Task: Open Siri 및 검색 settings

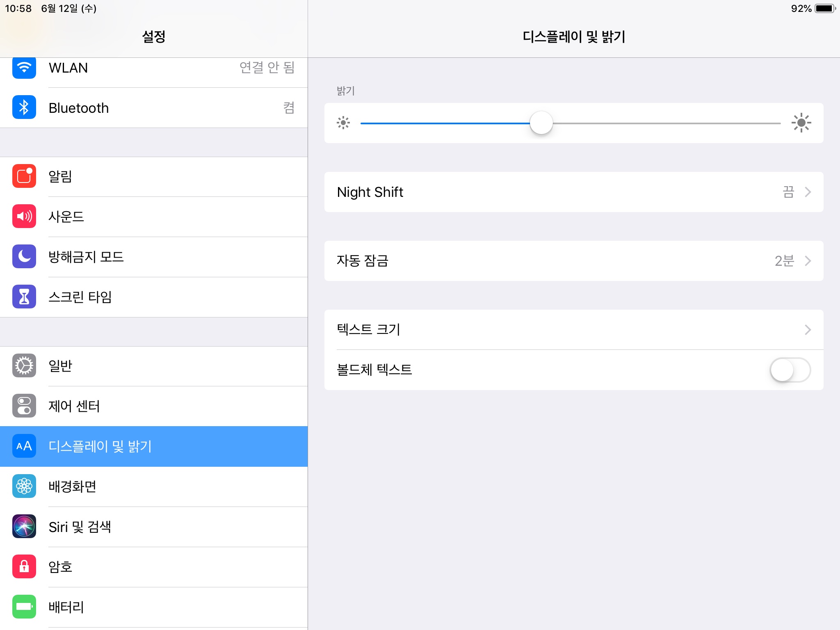Action: [154, 527]
